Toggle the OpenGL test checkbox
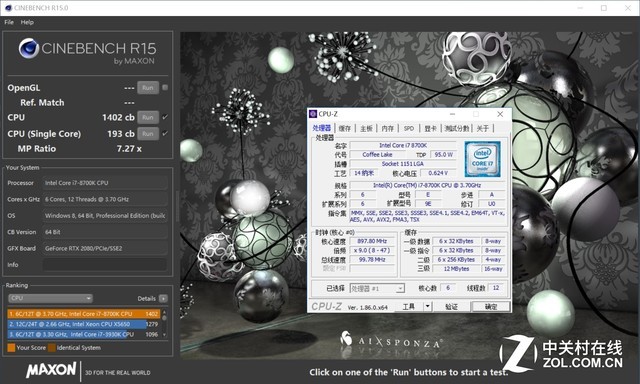640x384 pixels. tap(165, 87)
